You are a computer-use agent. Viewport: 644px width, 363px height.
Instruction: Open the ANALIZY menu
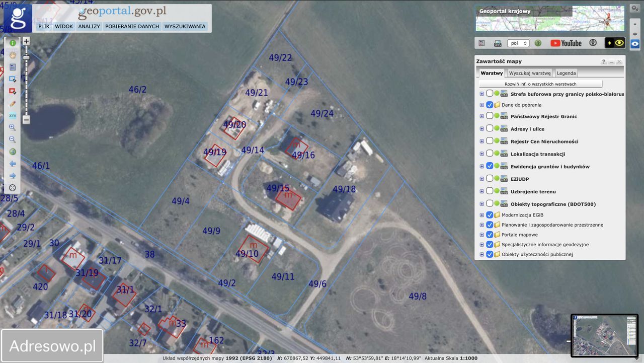coord(89,26)
